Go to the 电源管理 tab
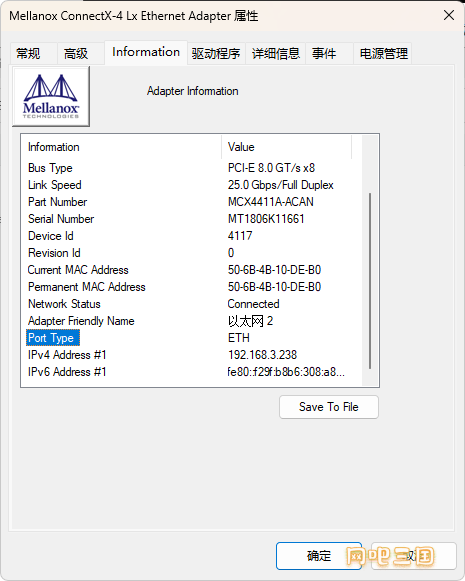Viewport: 465px width, 581px height. [x=383, y=54]
